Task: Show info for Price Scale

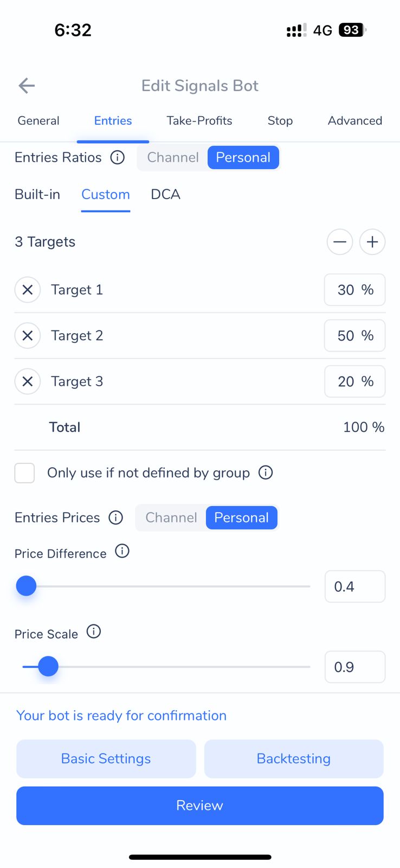Action: (94, 632)
